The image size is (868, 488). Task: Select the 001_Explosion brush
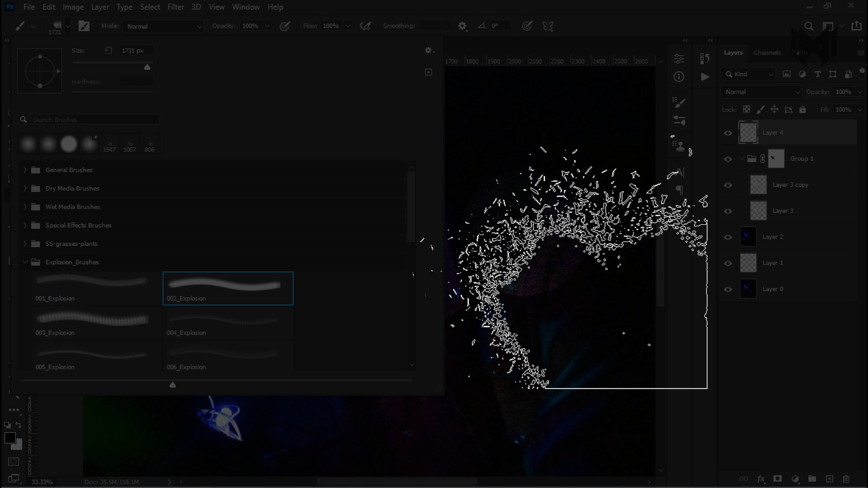97,288
